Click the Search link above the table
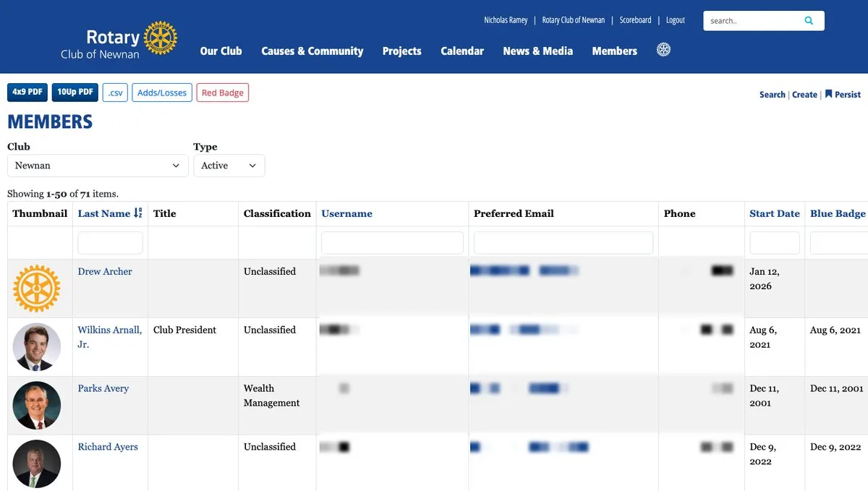This screenshot has height=491, width=868. click(x=773, y=95)
